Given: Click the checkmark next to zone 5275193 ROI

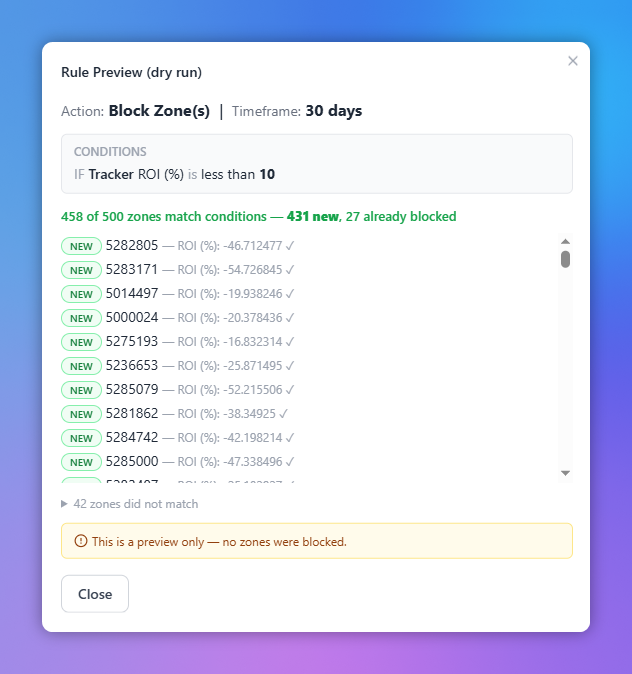Looking at the screenshot, I should (290, 342).
